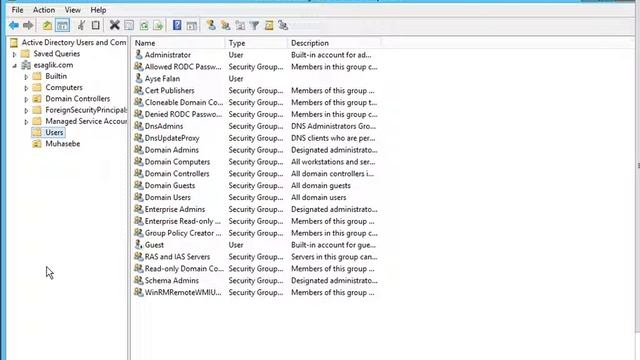Image resolution: width=640 pixels, height=360 pixels.
Task: Select Enterprise Read-only ... group
Action: pyautogui.click(x=182, y=221)
